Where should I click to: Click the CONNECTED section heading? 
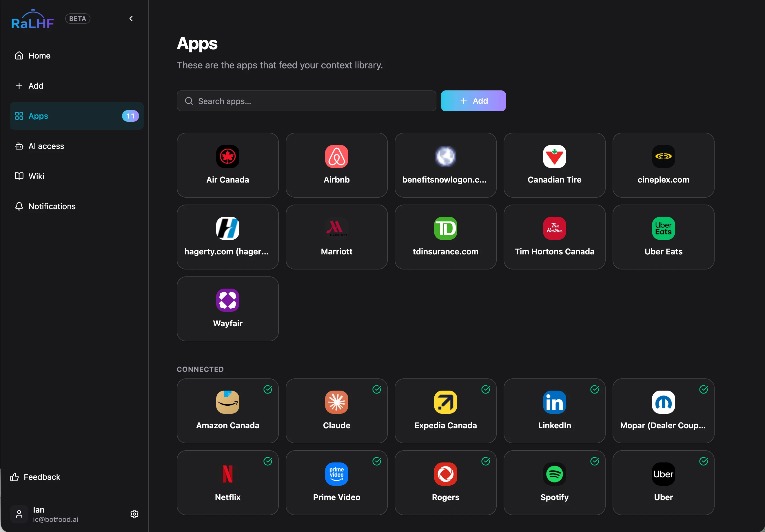point(200,369)
